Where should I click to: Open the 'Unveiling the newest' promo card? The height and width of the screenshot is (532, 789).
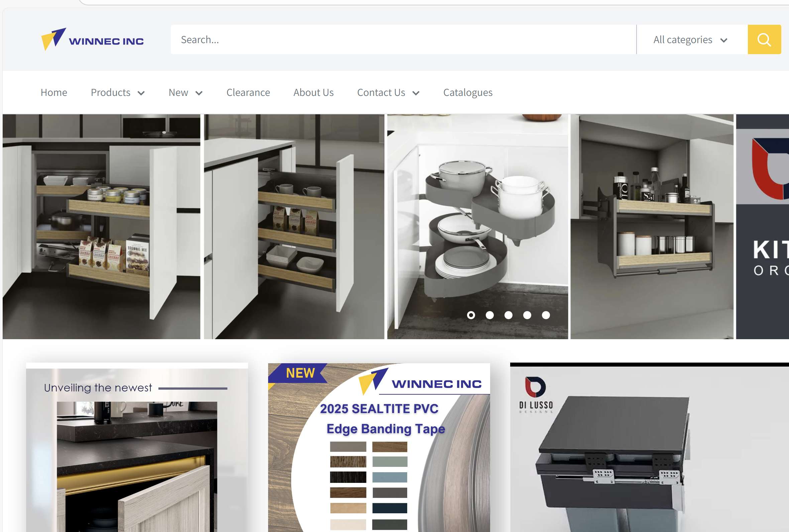click(137, 447)
